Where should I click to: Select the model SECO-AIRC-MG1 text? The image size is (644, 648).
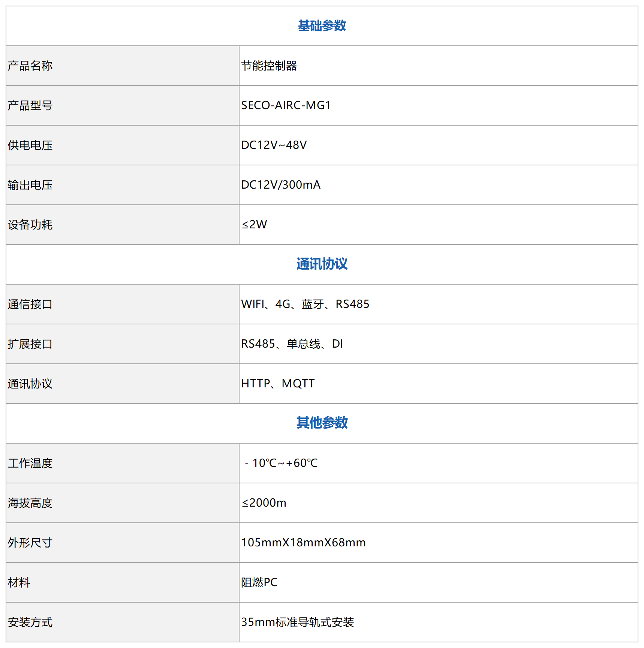pos(286,105)
